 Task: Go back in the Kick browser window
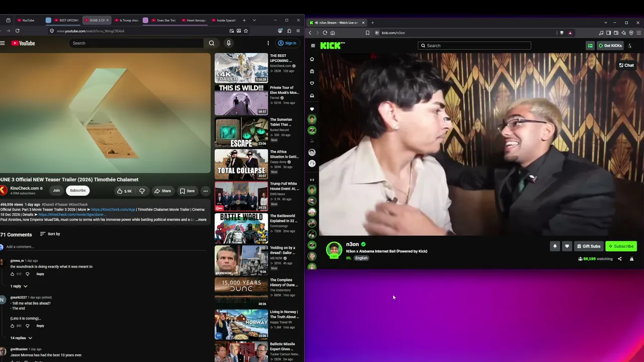(310, 33)
